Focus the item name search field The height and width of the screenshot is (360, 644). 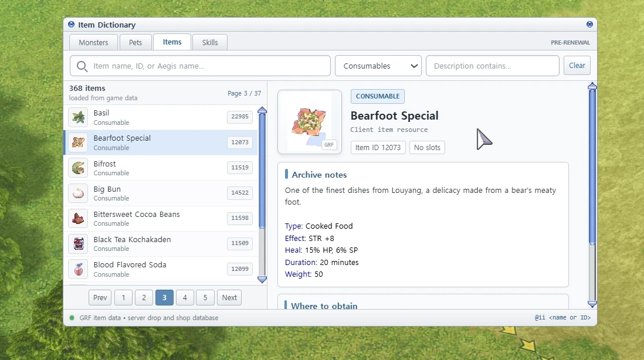click(x=200, y=66)
